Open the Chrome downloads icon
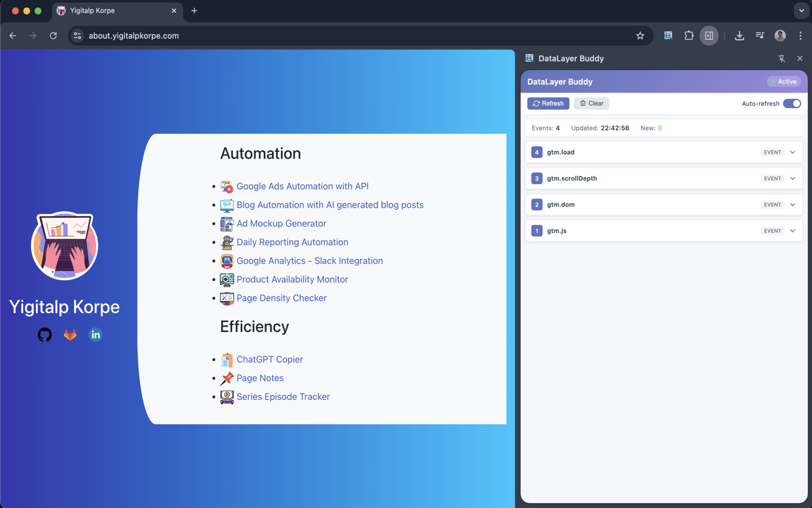Viewport: 812px width, 508px height. (739, 36)
